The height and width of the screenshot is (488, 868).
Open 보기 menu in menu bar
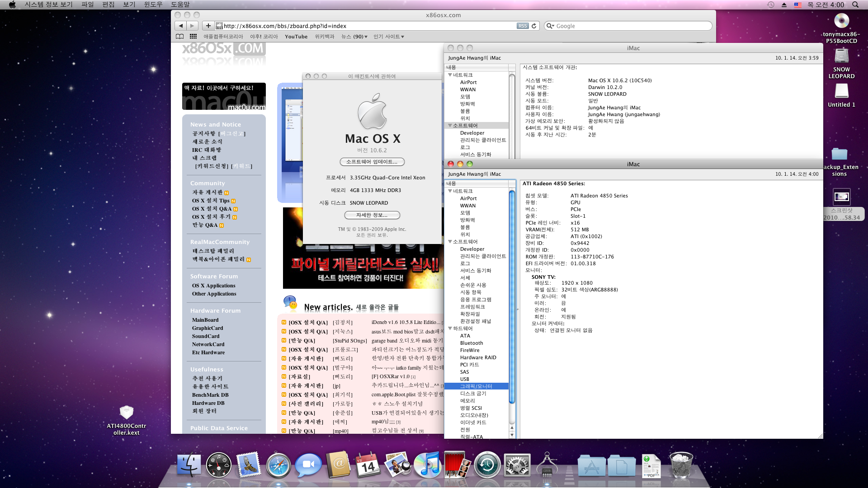click(129, 5)
